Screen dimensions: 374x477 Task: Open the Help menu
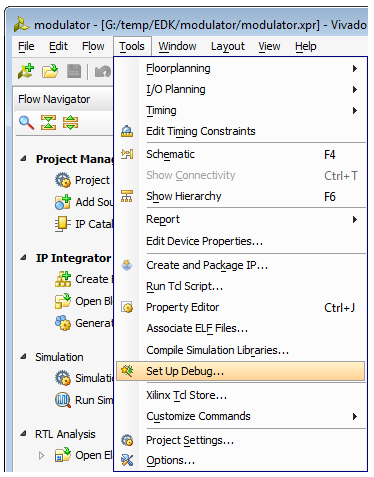306,46
